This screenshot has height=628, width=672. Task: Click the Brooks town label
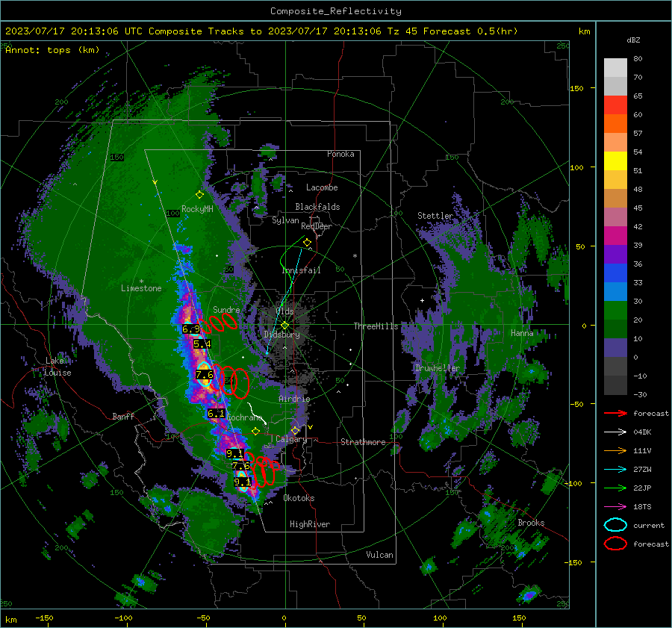[531, 523]
